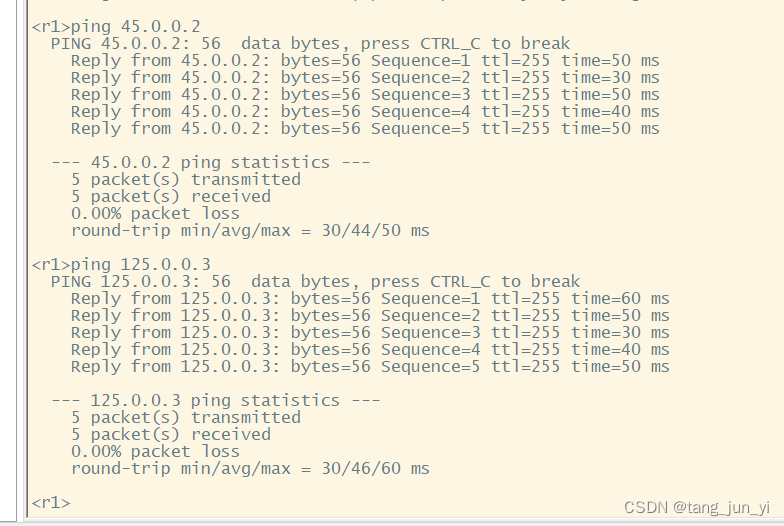
Task: Select the 125.0.0.3 reply with Sequence=4
Action: pos(370,350)
